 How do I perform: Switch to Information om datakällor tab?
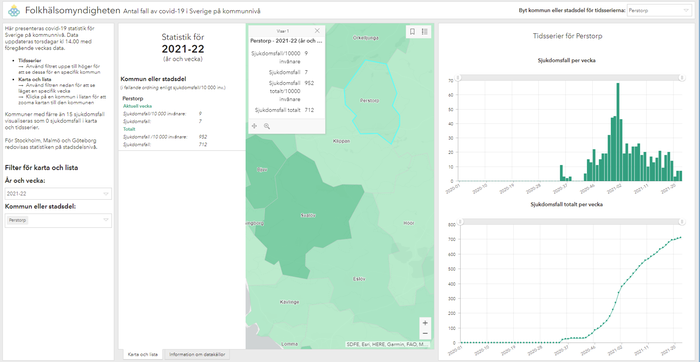(x=196, y=354)
